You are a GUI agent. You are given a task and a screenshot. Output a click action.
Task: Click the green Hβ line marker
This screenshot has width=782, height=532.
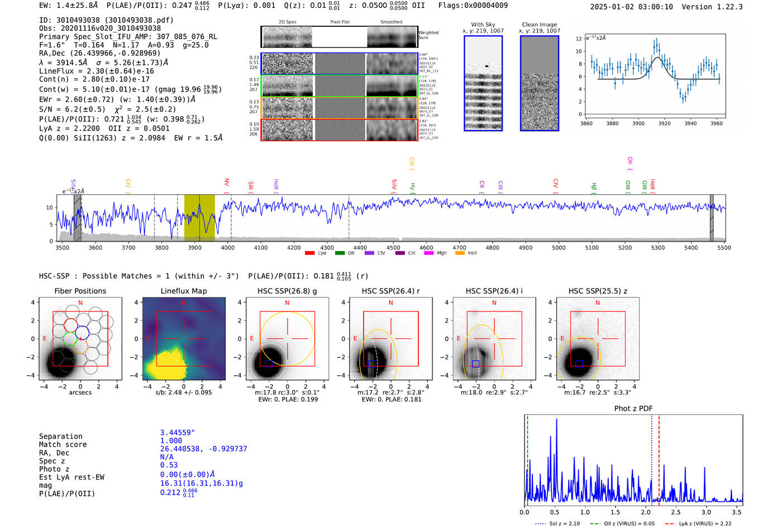pos(594,188)
